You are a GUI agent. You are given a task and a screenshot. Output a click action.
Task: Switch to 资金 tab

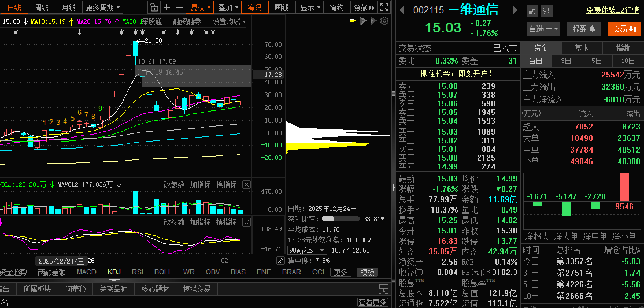tap(541, 48)
